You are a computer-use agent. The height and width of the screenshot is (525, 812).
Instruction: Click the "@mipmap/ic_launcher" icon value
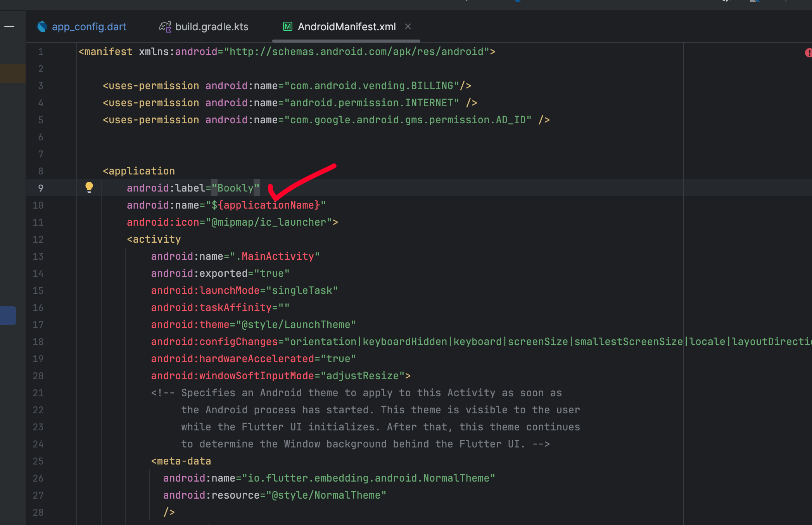269,222
